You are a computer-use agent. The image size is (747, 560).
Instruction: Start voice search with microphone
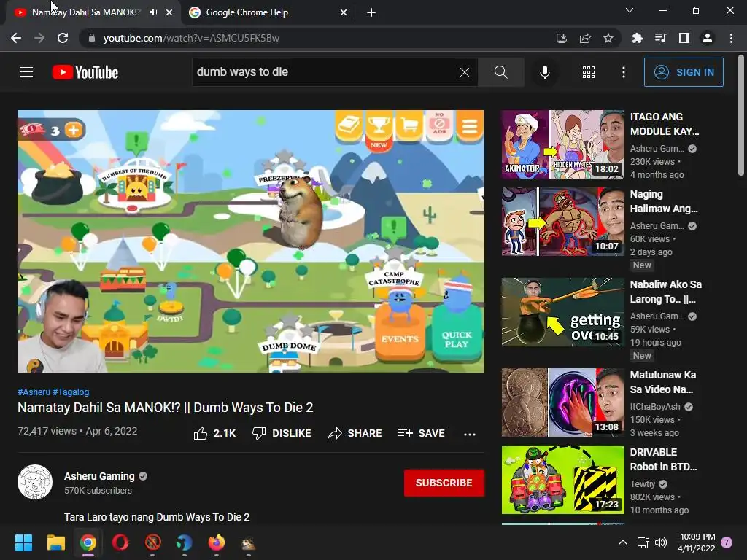click(544, 72)
